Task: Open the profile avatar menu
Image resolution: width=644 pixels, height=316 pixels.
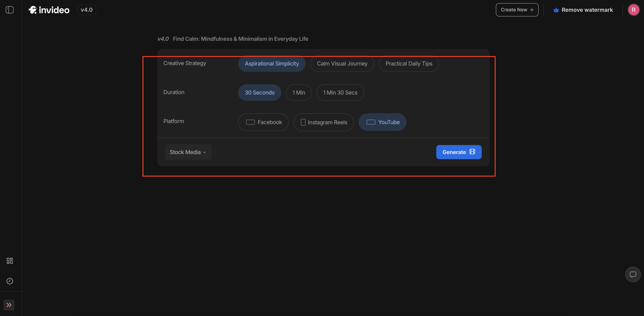Action: click(x=633, y=10)
